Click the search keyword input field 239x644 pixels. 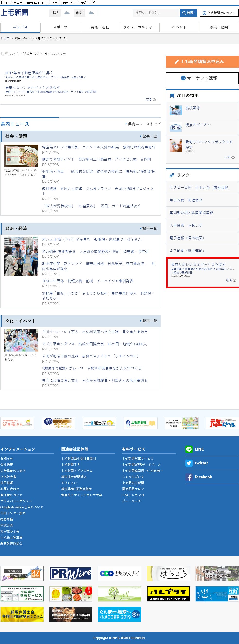(156, 13)
